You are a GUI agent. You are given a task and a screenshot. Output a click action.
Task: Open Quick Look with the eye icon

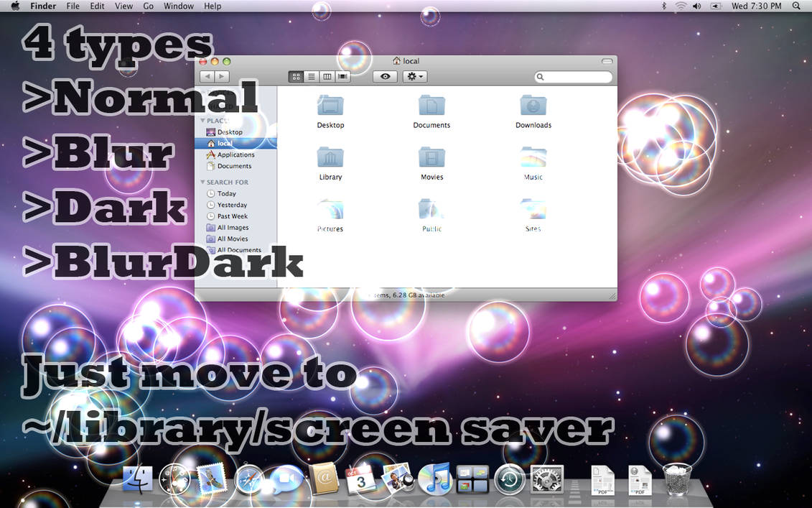(x=385, y=76)
